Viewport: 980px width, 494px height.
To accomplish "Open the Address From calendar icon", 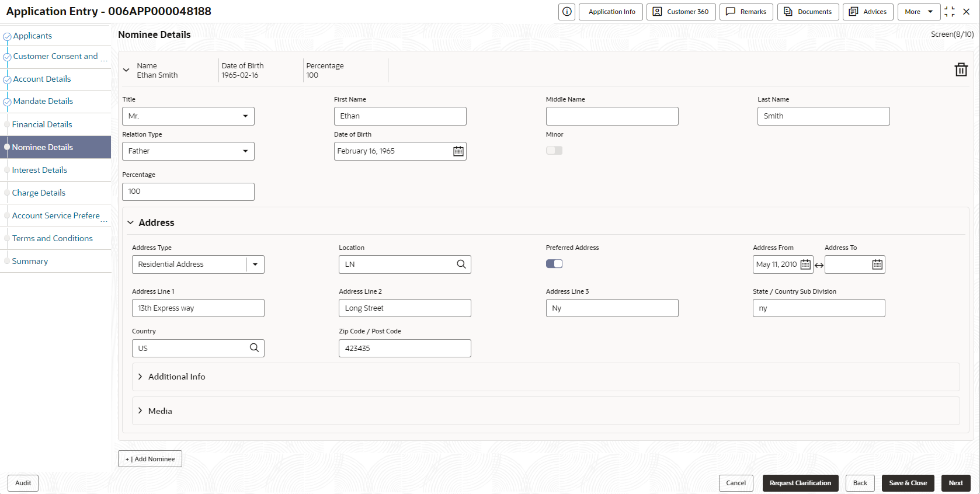I will [x=805, y=265].
